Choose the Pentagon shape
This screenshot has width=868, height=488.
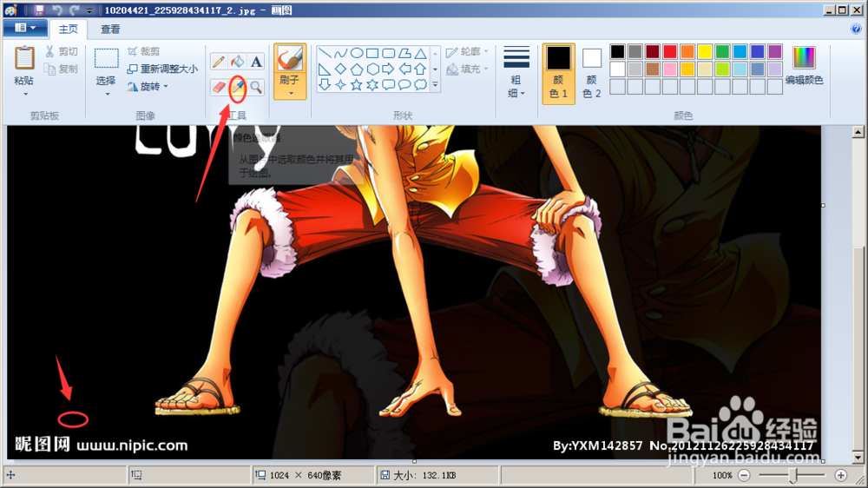point(357,69)
